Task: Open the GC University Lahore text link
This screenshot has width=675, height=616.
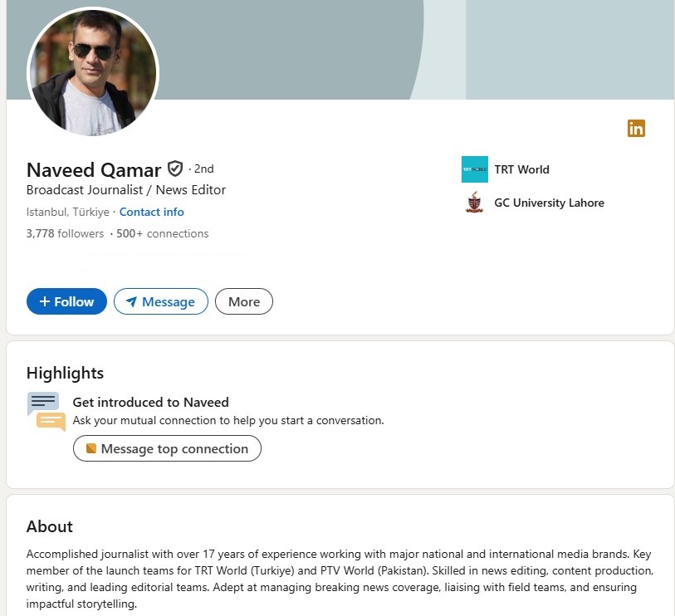Action: 549,203
